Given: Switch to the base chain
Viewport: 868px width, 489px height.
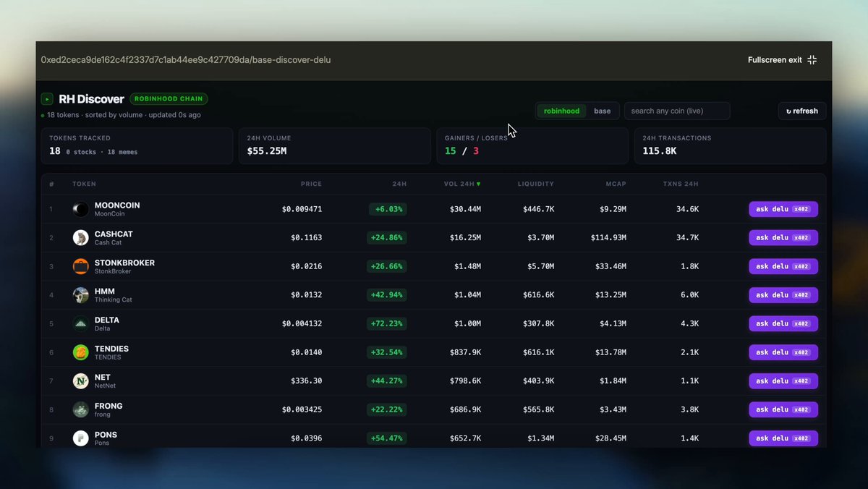Looking at the screenshot, I should tap(603, 111).
